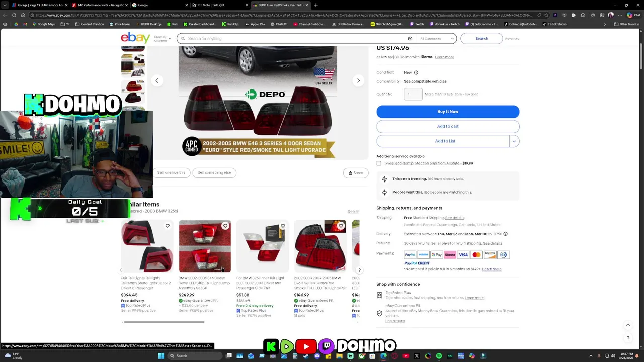Click the help question mark icon
Viewport: 644px width, 362px height.
[628, 338]
